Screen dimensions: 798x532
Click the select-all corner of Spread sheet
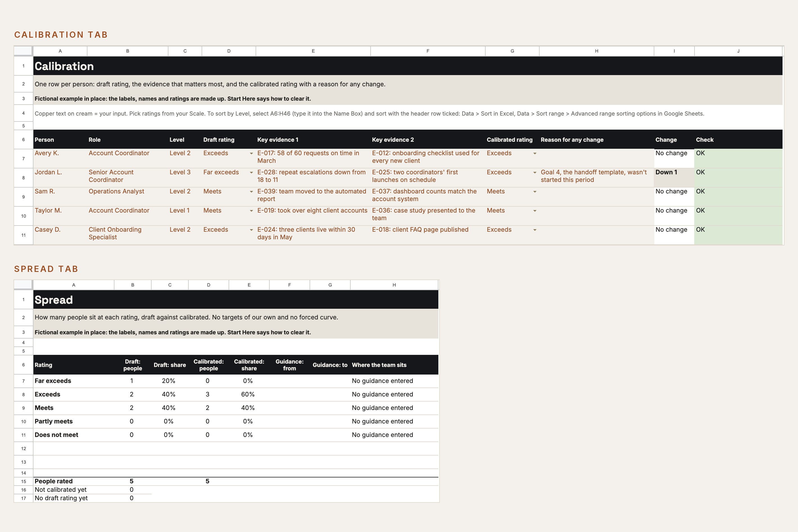tap(23, 285)
